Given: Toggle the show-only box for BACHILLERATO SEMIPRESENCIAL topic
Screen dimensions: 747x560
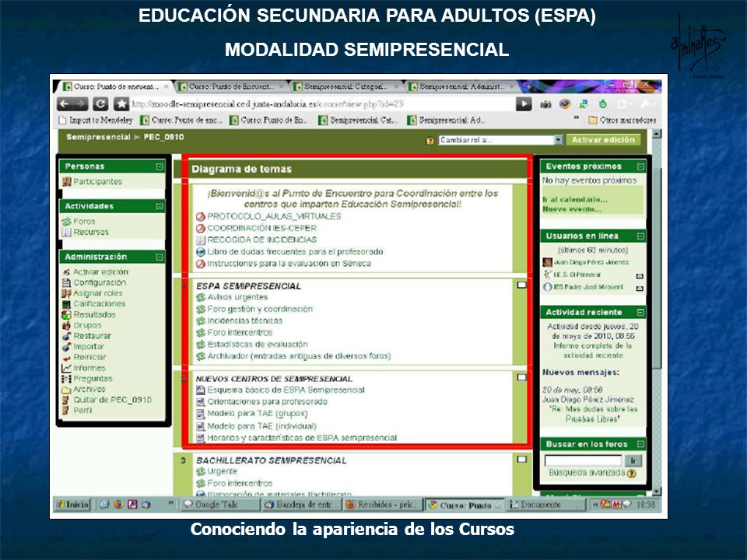Looking at the screenshot, I should pyautogui.click(x=521, y=460).
